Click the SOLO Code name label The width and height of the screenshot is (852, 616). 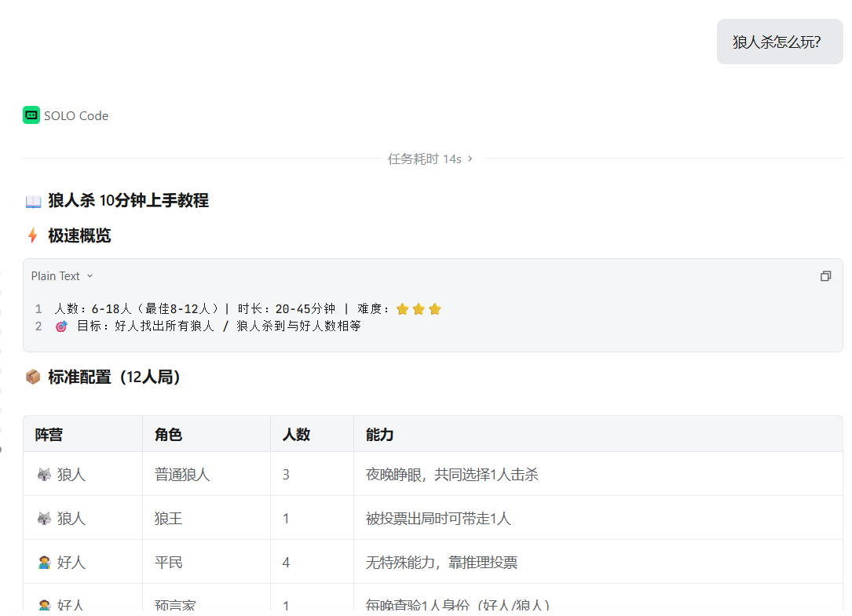point(76,115)
